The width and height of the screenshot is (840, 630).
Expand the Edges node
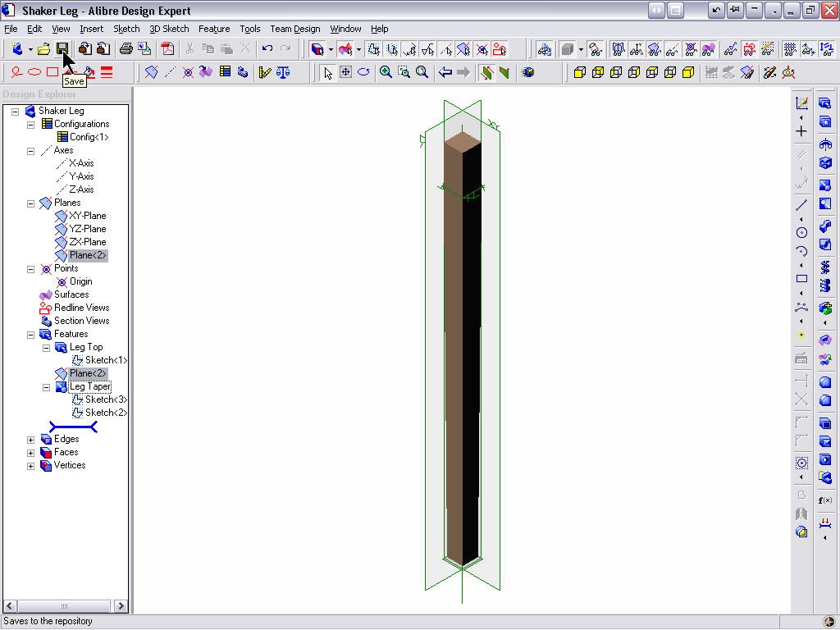click(x=30, y=439)
